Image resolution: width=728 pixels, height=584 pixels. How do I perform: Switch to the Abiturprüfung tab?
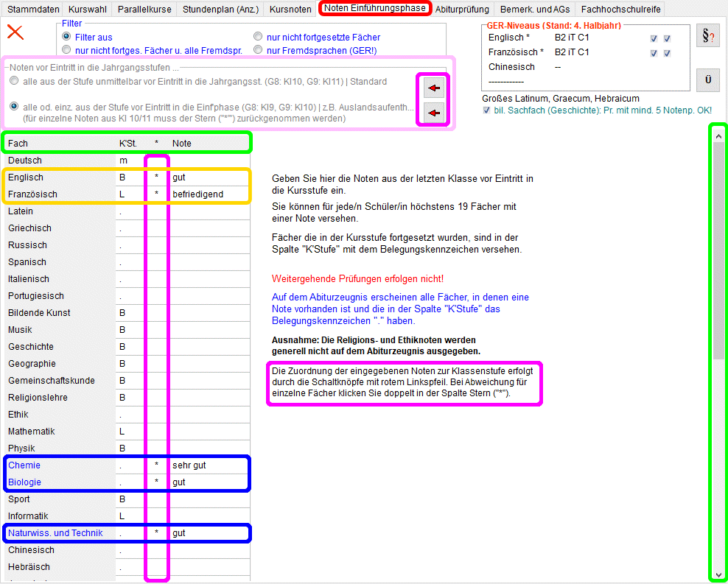click(462, 10)
